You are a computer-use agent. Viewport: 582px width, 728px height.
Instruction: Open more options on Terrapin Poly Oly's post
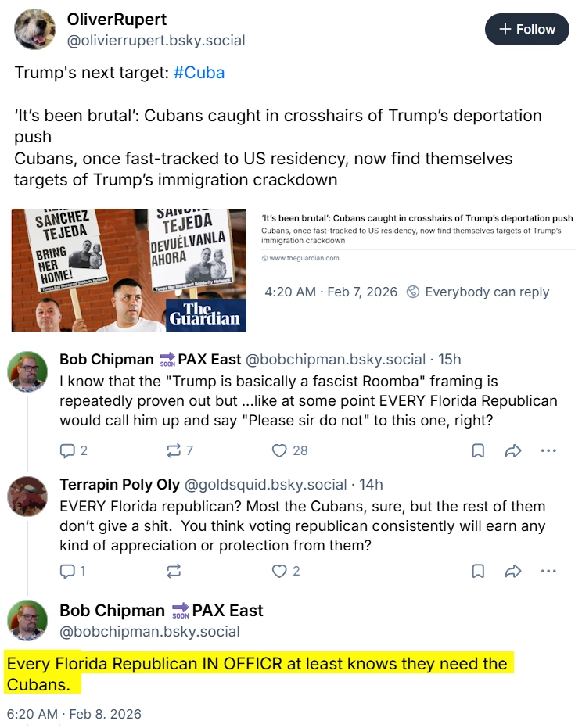coord(548,571)
